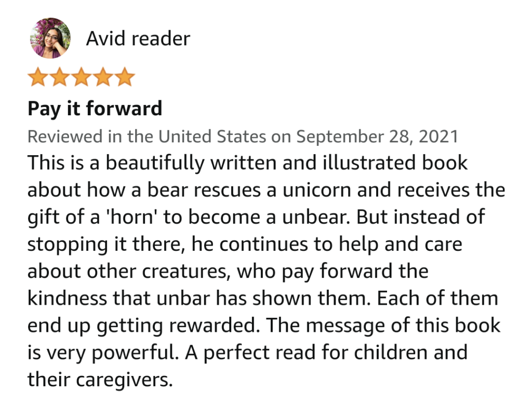This screenshot has height=405, width=532.
Task: Open the "Avid reader" reviewer profile name
Action: (138, 38)
